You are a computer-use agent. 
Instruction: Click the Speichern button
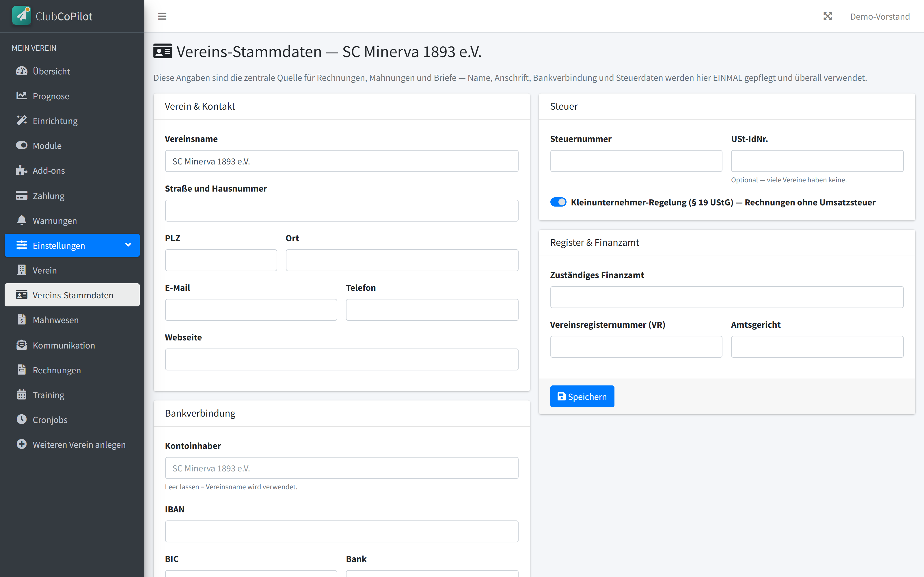pyautogui.click(x=582, y=396)
